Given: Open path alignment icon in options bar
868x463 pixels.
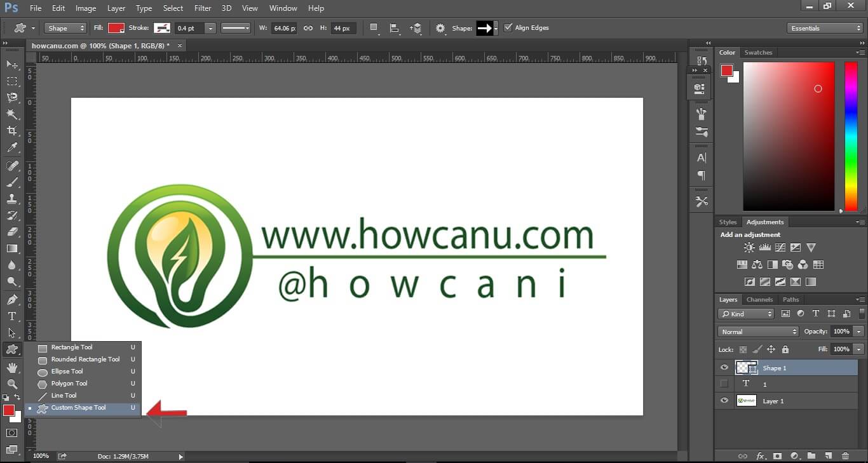Looking at the screenshot, I should [395, 28].
